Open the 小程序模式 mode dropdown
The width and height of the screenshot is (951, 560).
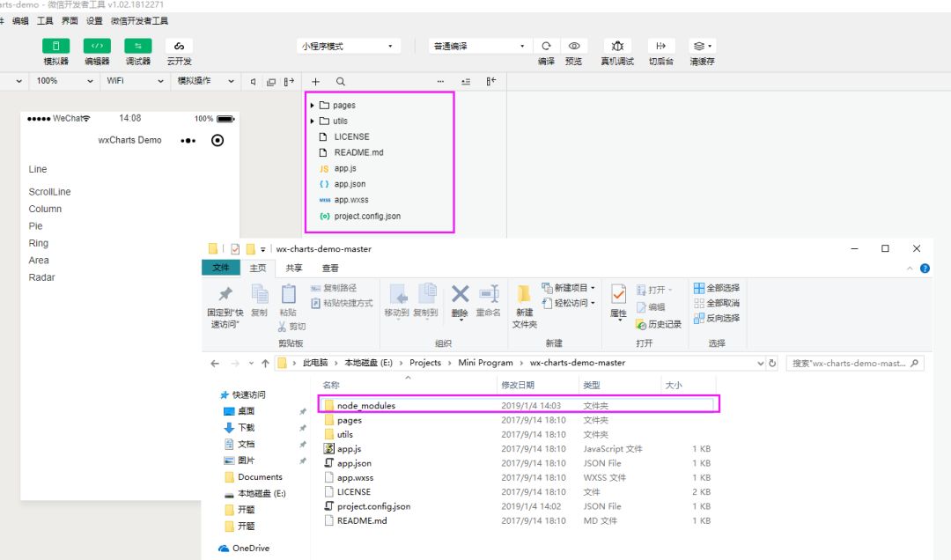(348, 46)
